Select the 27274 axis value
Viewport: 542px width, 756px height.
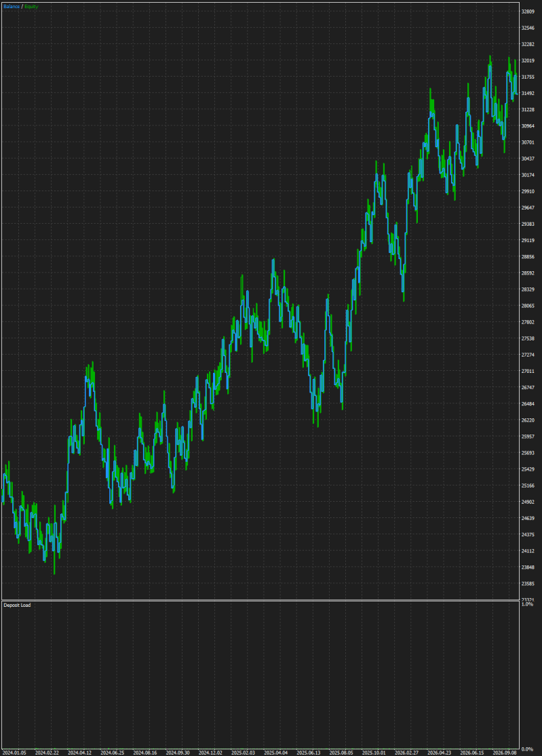pyautogui.click(x=528, y=355)
